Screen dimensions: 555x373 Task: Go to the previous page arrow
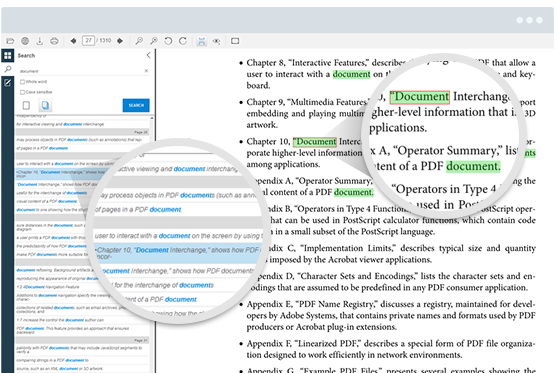click(73, 41)
